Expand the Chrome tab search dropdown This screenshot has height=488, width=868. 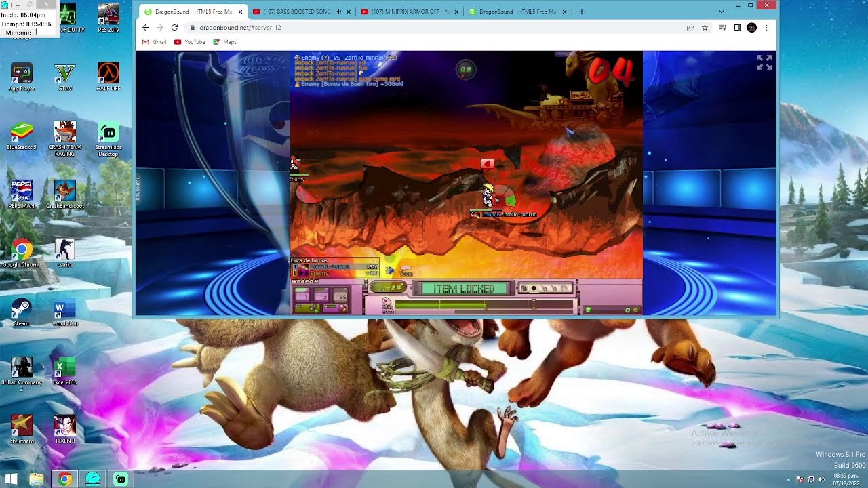721,12
